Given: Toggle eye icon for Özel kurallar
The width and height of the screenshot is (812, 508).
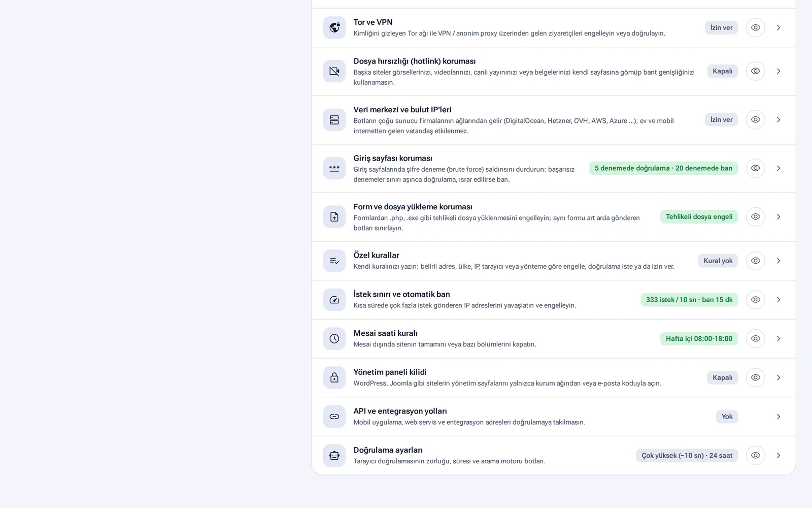Looking at the screenshot, I should (755, 261).
